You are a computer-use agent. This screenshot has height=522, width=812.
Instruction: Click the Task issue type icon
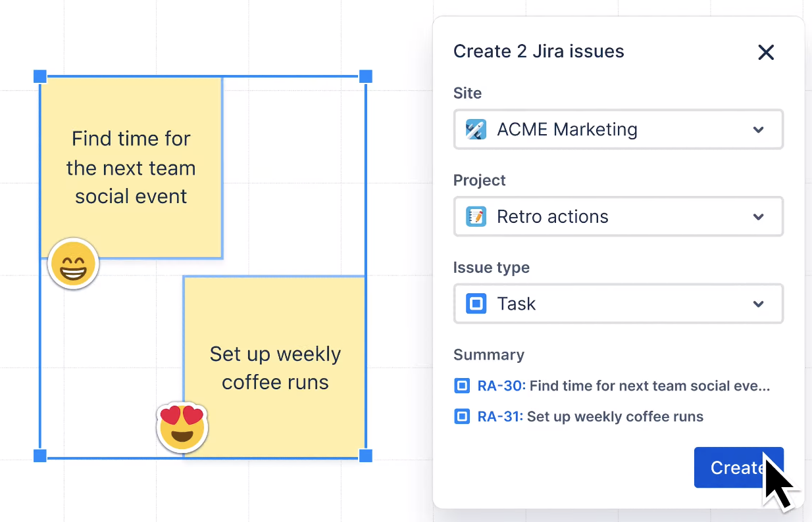pyautogui.click(x=476, y=304)
